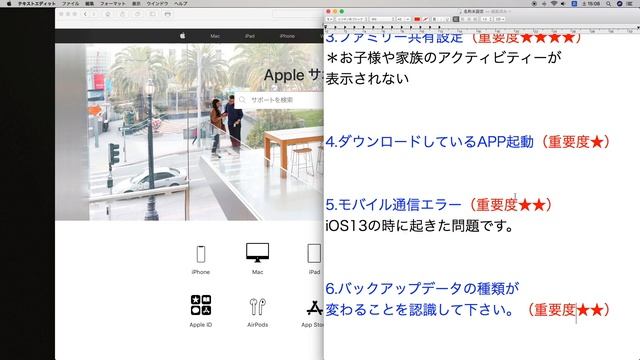Open the 編集 menu
Viewport: 640px width, 360px height.
(x=89, y=3)
